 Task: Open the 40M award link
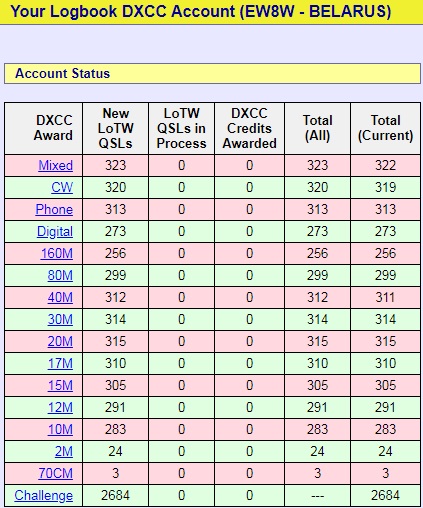pos(60,297)
